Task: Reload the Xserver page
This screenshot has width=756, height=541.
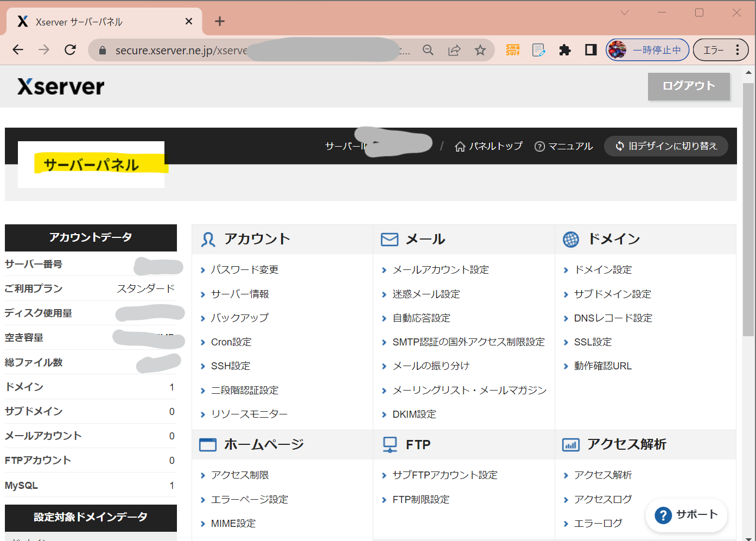Action: 70,50
